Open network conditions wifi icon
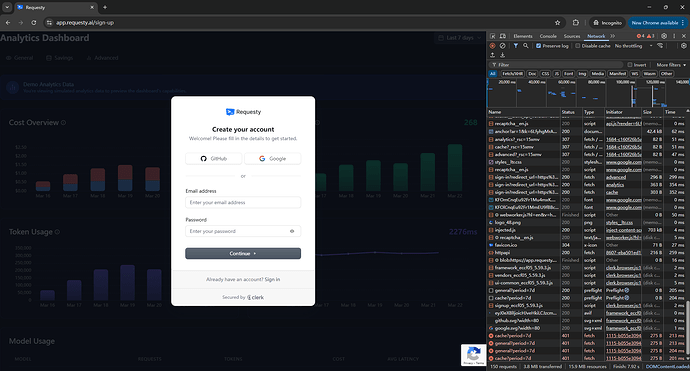The image size is (690, 371). point(660,46)
